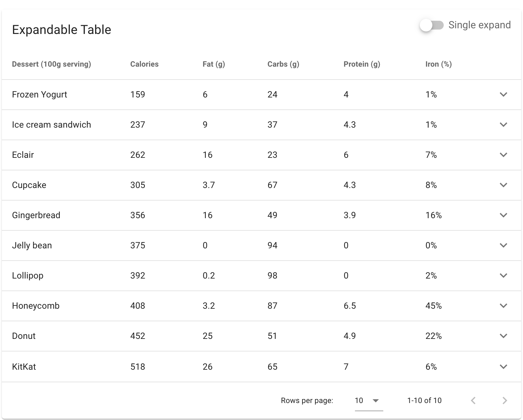Viewport: 523px width, 420px height.
Task: Sort by the Iron (%) column header
Action: pyautogui.click(x=438, y=64)
